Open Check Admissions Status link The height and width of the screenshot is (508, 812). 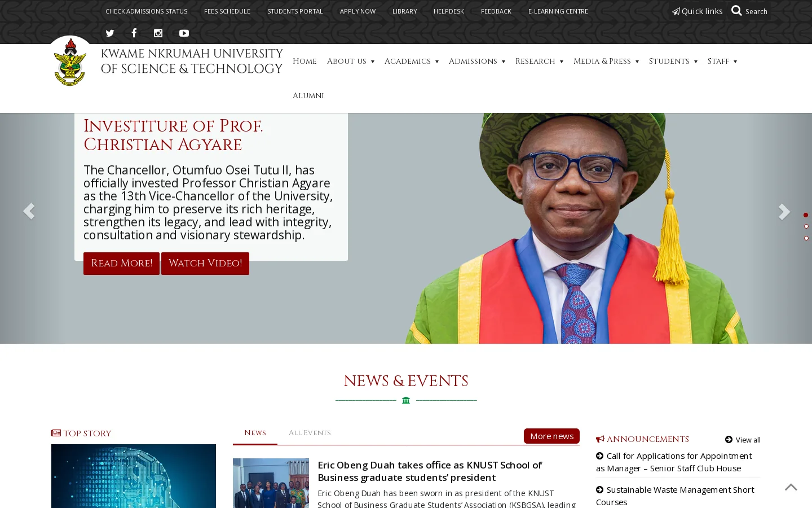click(146, 11)
